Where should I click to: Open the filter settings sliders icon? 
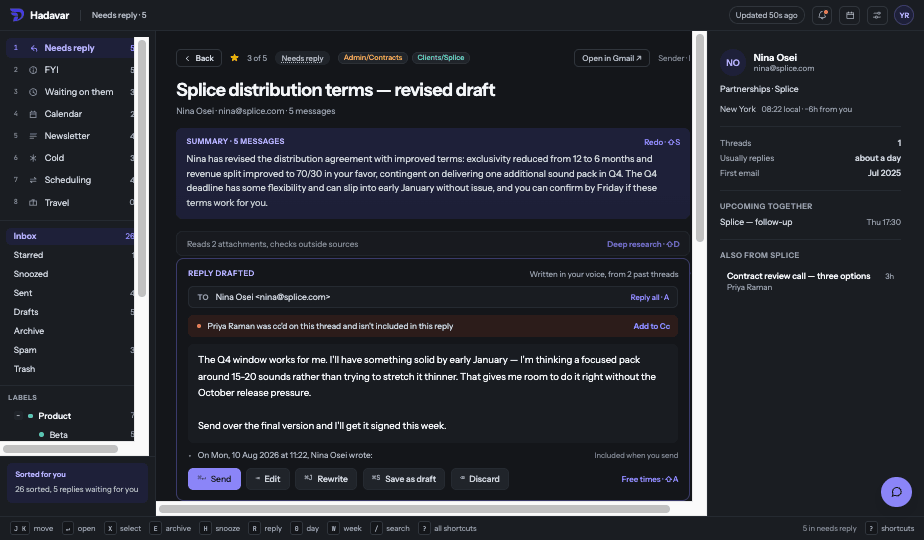tap(877, 15)
